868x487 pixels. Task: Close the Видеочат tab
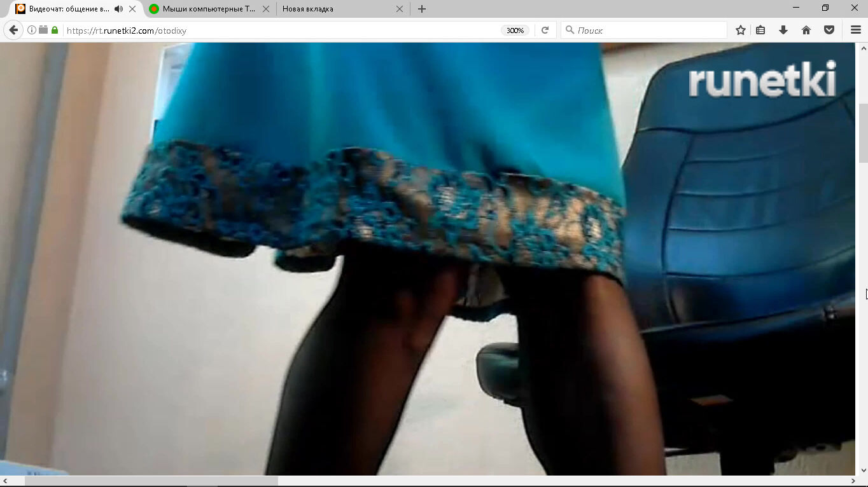(x=132, y=9)
